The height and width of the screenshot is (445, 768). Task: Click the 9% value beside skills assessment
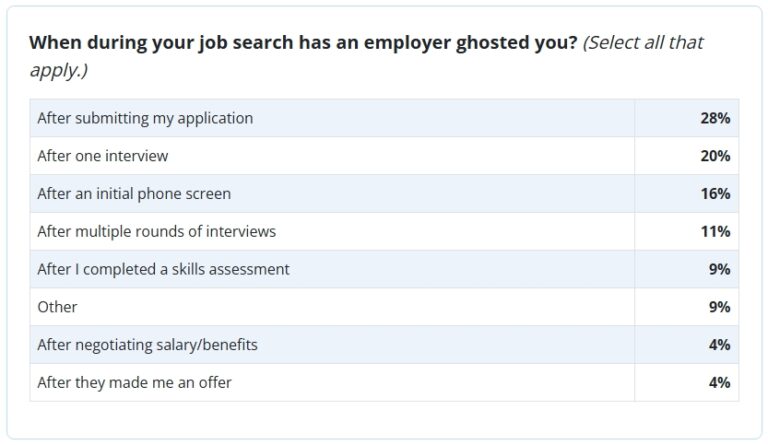(720, 269)
